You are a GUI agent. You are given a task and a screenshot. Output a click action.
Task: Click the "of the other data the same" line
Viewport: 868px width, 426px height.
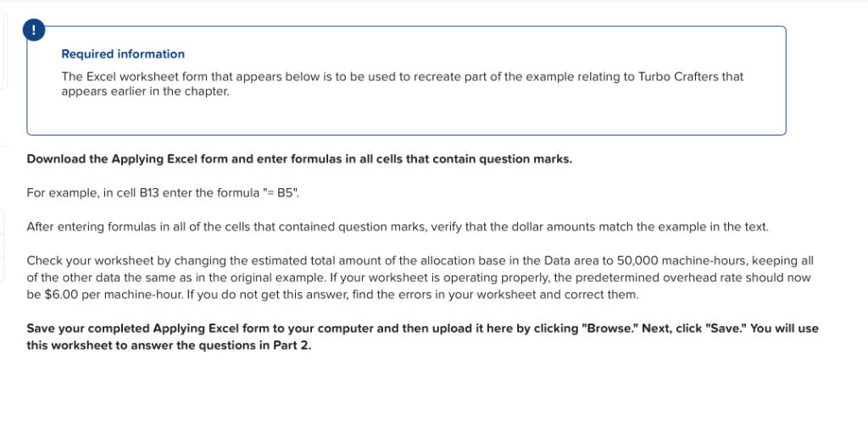point(100,278)
